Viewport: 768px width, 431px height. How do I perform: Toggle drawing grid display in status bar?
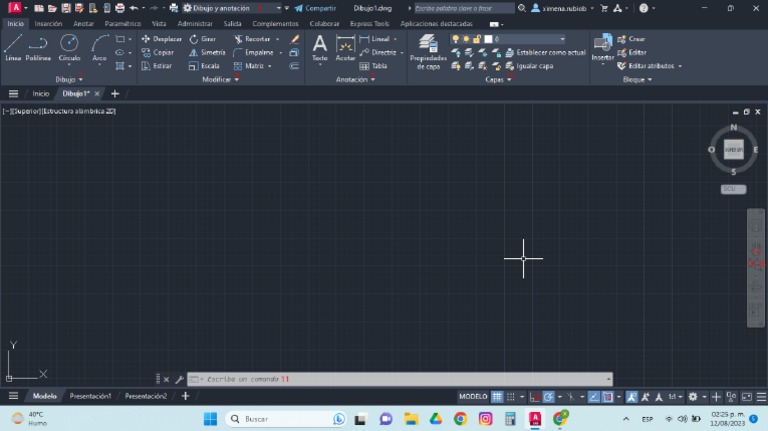497,396
